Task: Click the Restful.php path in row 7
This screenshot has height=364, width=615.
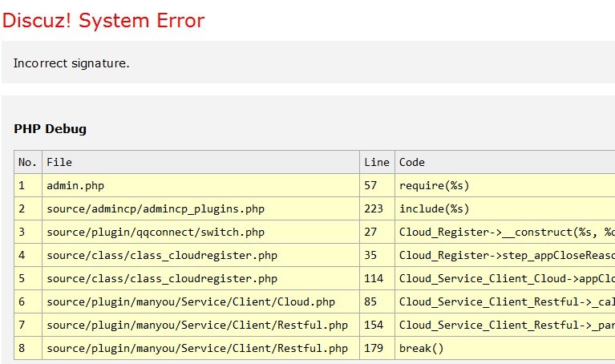Action: tap(197, 325)
